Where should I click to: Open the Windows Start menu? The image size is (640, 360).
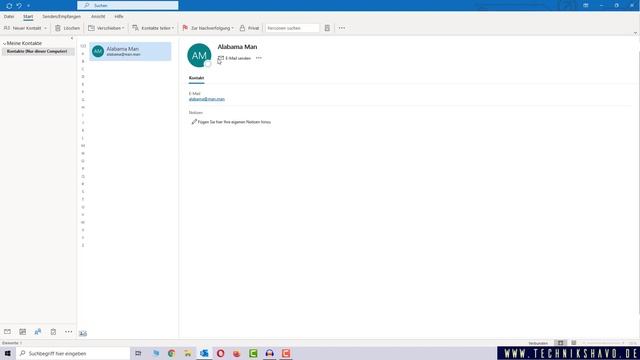click(x=7, y=353)
